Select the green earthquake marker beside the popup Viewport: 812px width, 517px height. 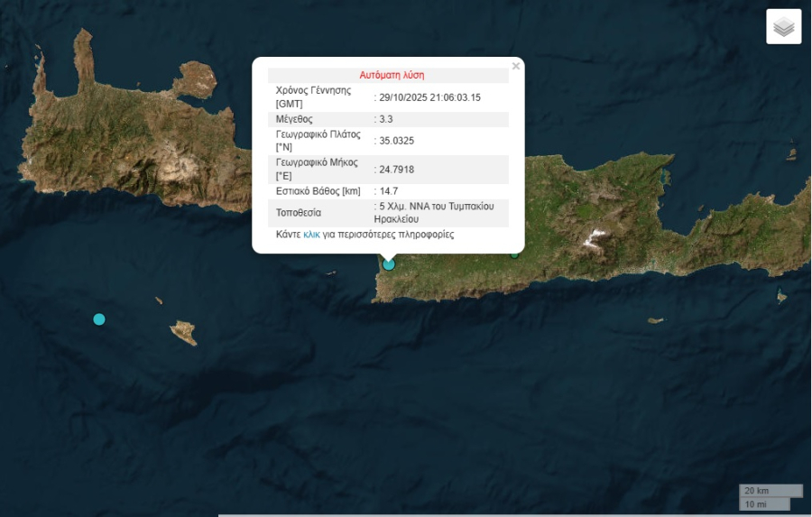coord(514,254)
